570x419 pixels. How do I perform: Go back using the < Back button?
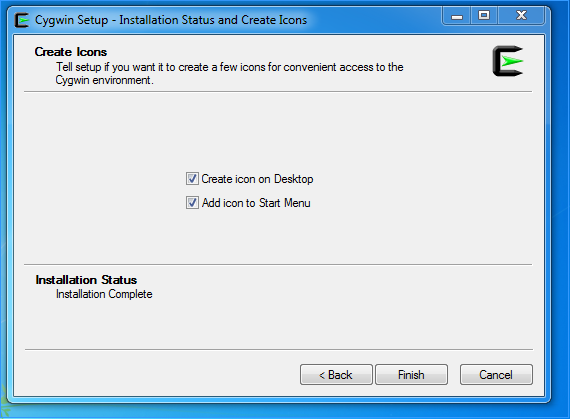[336, 375]
